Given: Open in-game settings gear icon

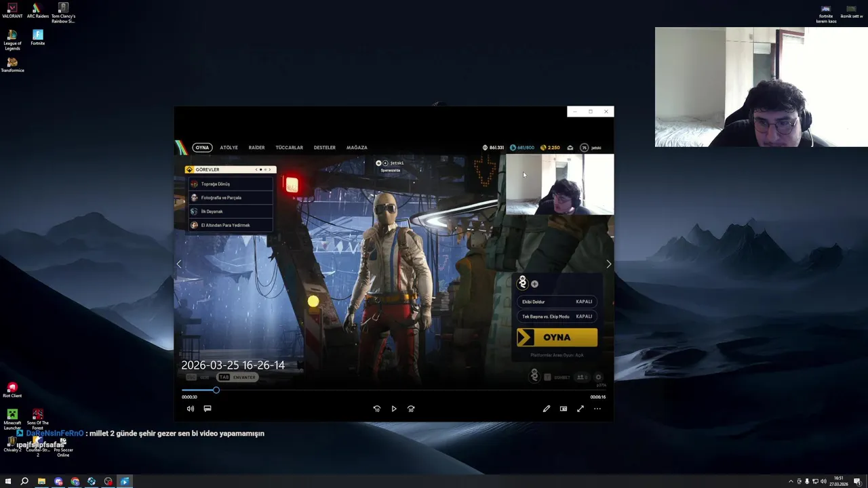Looking at the screenshot, I should pyautogui.click(x=598, y=378).
